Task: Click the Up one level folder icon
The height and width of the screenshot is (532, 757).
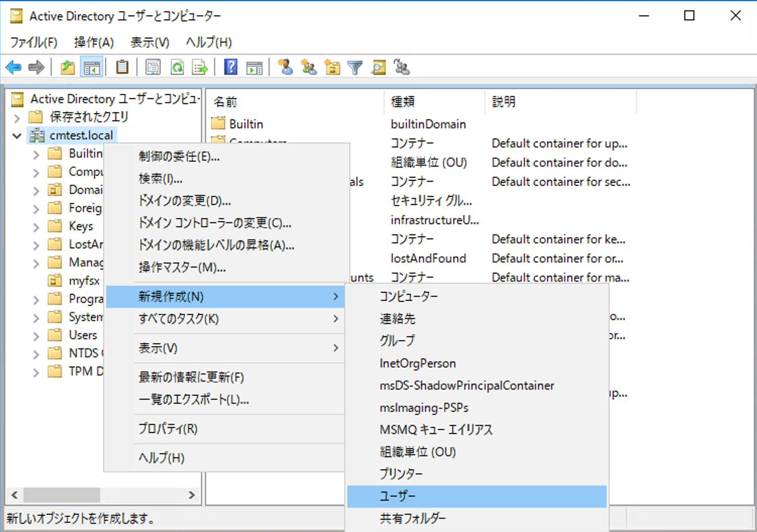Action: tap(68, 67)
